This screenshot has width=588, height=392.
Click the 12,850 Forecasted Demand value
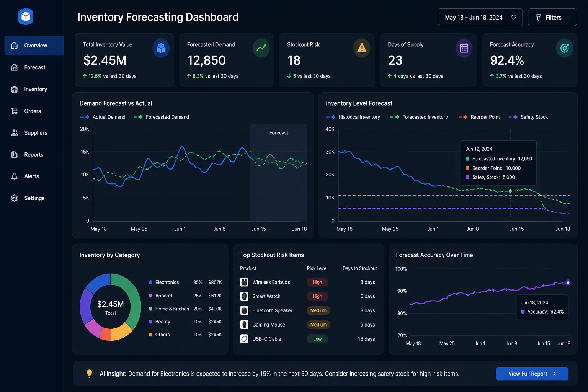206,60
